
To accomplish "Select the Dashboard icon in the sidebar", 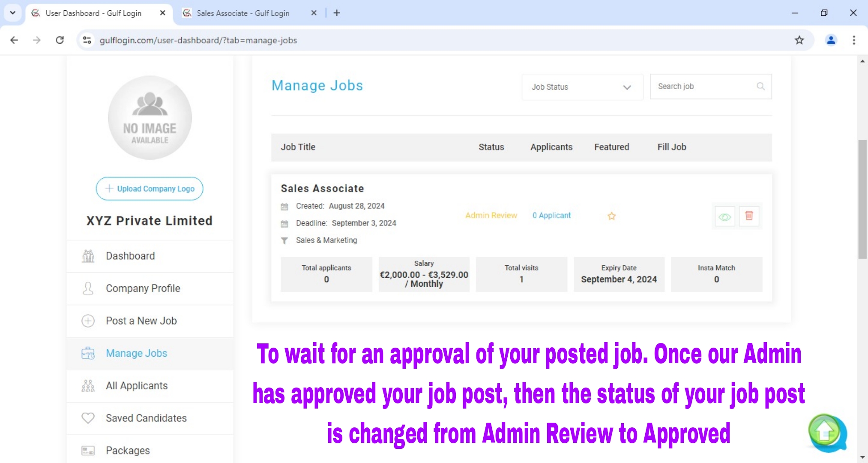I will [88, 256].
